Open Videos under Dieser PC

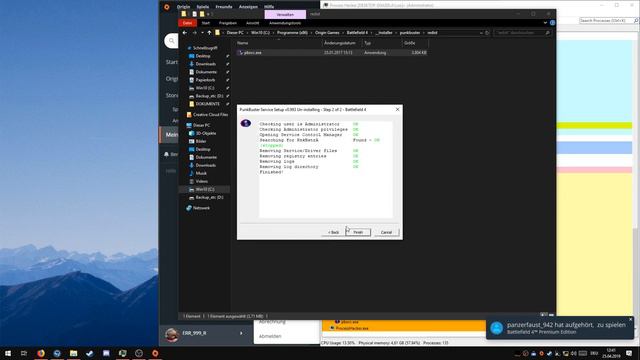point(201,181)
